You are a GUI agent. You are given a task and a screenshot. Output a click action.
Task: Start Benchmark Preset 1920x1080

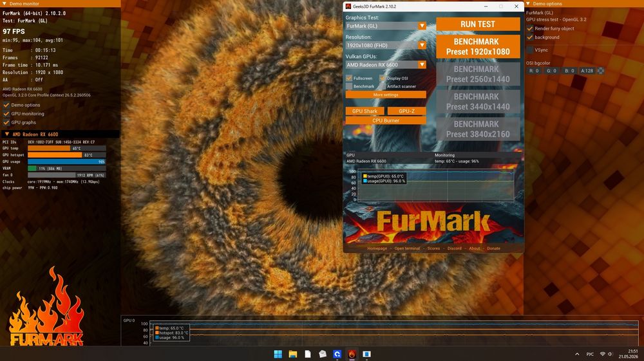coord(478,46)
